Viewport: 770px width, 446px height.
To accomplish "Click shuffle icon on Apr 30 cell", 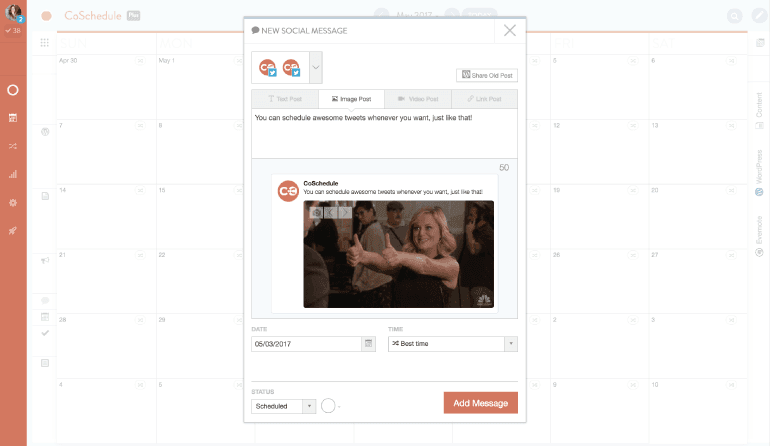I will click(140, 60).
